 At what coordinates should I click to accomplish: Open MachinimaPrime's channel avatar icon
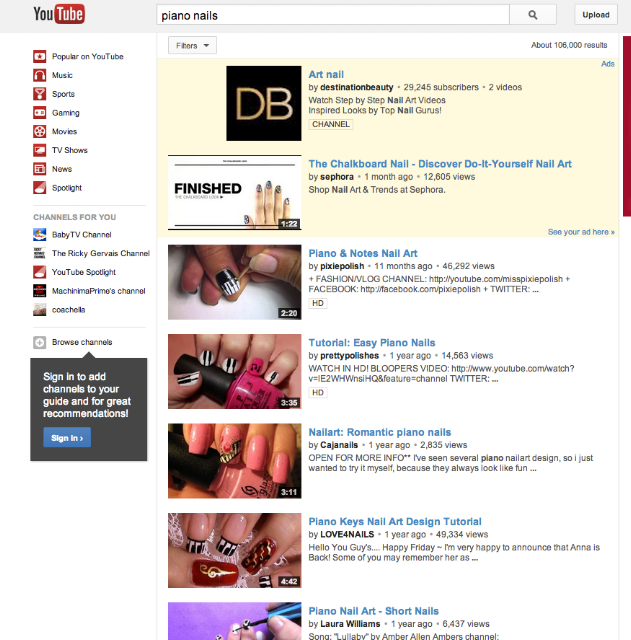click(x=40, y=291)
